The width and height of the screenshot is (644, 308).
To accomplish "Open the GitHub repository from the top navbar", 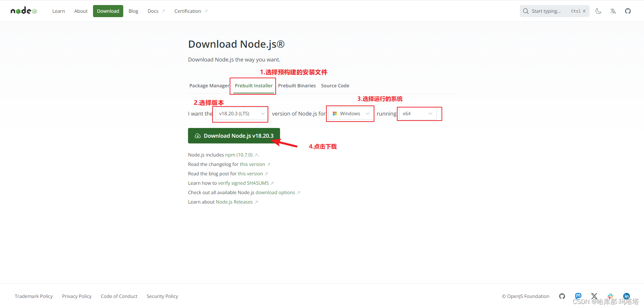I will click(x=628, y=11).
